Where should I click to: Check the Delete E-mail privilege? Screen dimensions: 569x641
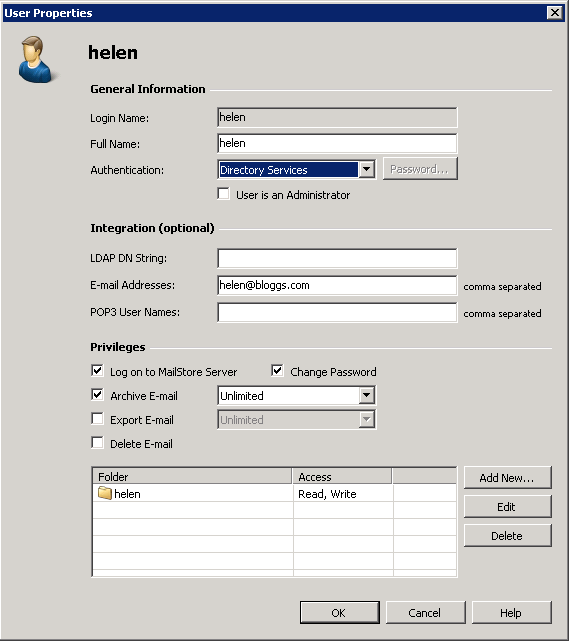tap(97, 443)
